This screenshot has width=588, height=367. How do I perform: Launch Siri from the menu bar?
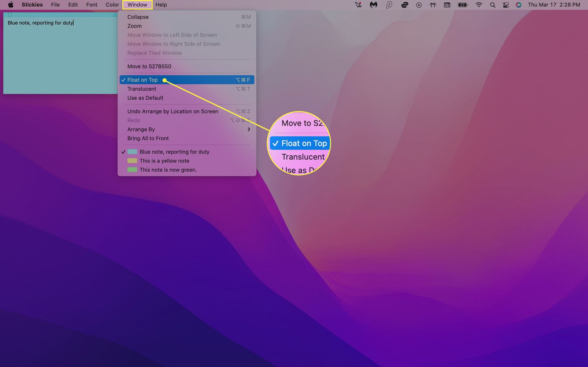tap(519, 5)
